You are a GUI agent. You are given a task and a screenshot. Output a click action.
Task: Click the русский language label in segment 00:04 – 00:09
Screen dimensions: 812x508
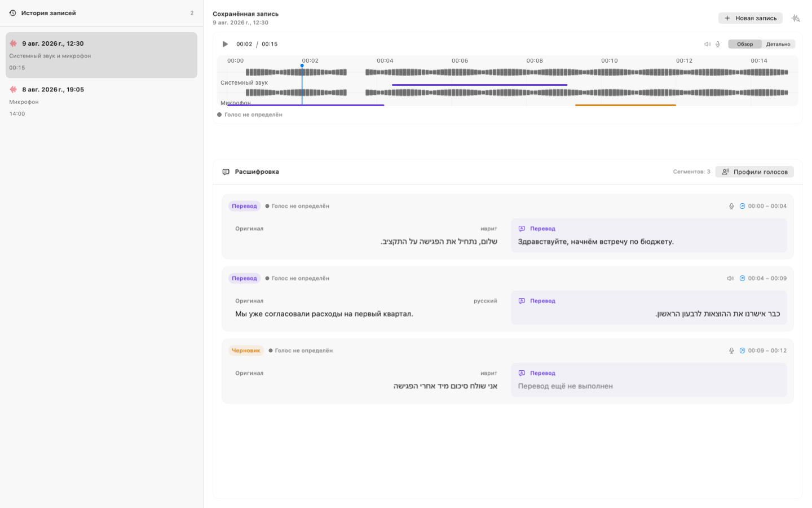[x=486, y=301]
